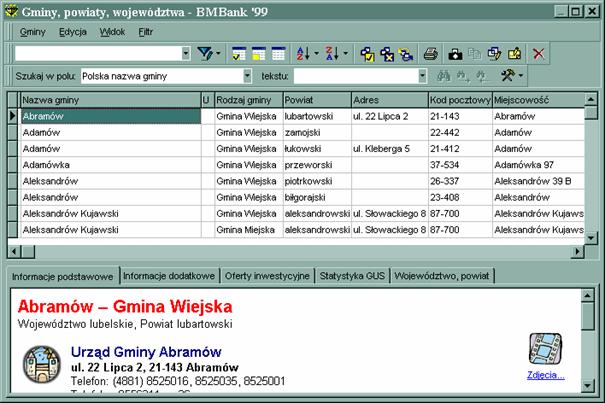
Task: Click the Urząd Gminy building emblem icon
Action: coord(42,365)
